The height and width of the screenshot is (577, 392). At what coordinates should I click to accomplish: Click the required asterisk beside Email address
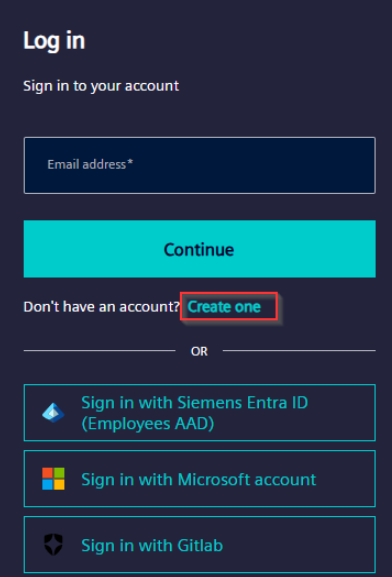(130, 162)
